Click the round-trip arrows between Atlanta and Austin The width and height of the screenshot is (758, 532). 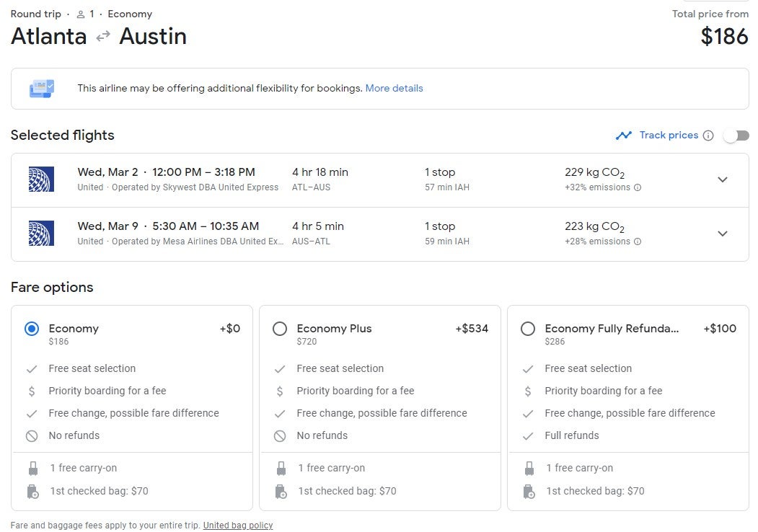click(103, 36)
